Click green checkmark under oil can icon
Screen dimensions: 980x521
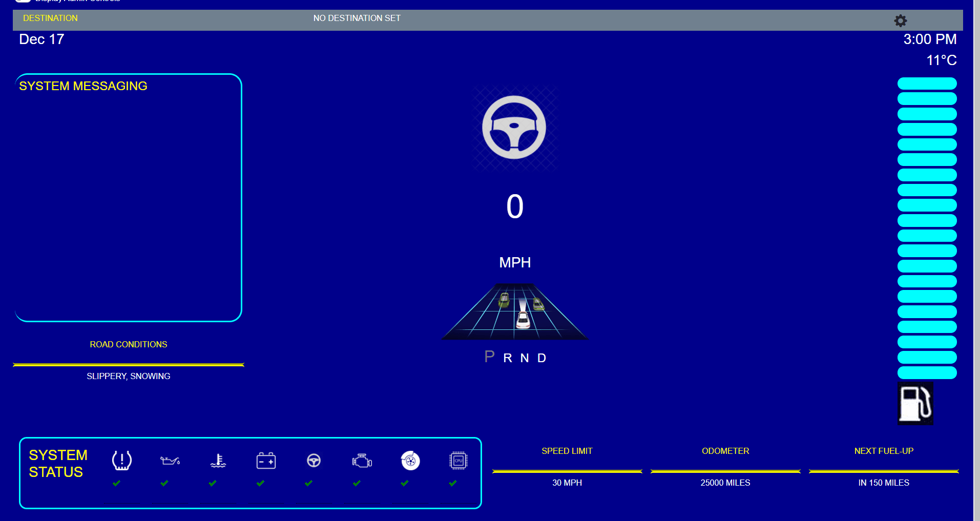[164, 483]
